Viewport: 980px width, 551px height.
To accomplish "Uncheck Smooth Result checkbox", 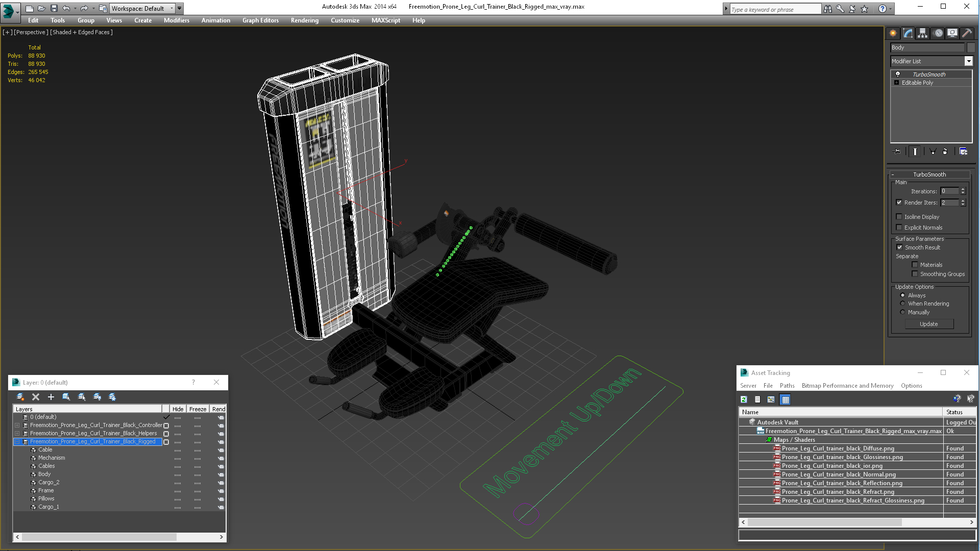I will click(899, 247).
